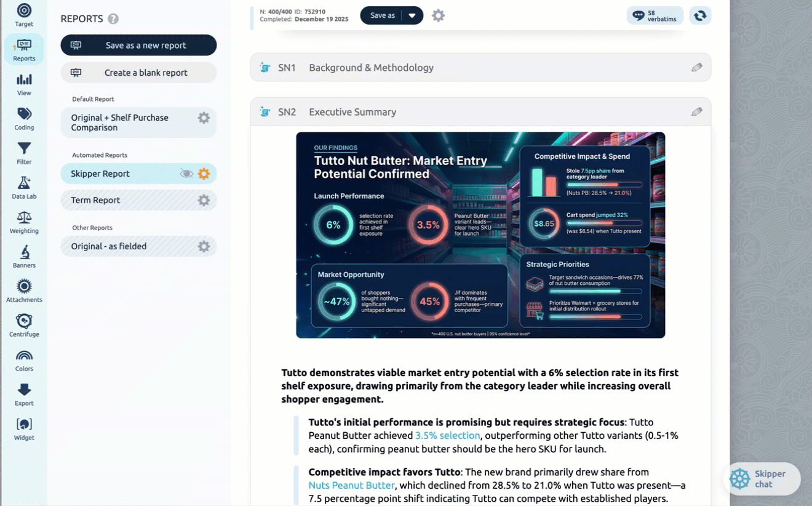The width and height of the screenshot is (812, 506).
Task: Open settings gear for Original - as fielded
Action: (x=204, y=246)
